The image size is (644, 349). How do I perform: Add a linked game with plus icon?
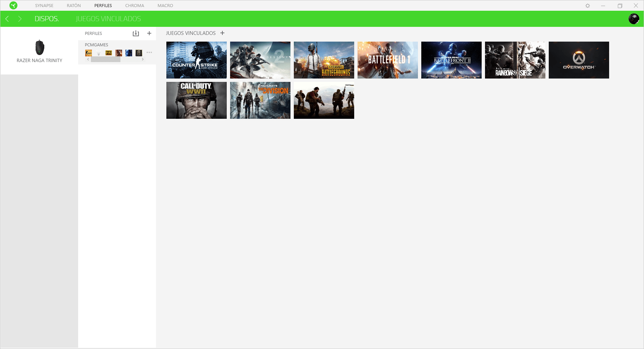click(x=222, y=33)
